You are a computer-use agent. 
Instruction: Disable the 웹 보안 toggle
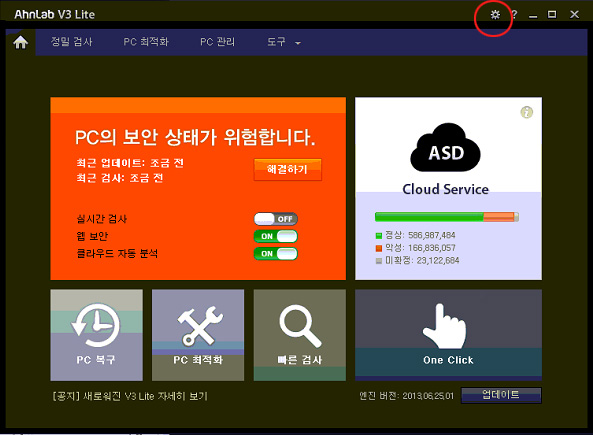276,236
